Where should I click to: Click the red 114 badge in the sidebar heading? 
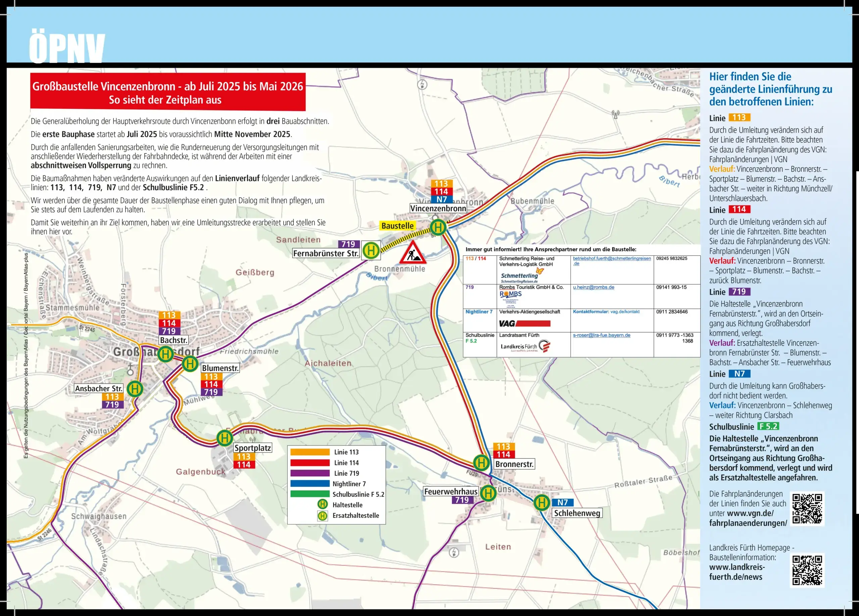(739, 209)
